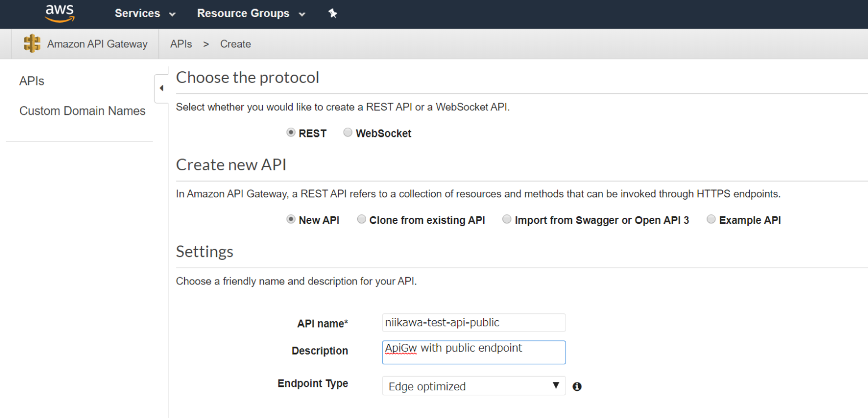868x418 pixels.
Task: Select the REST protocol option
Action: coord(290,132)
